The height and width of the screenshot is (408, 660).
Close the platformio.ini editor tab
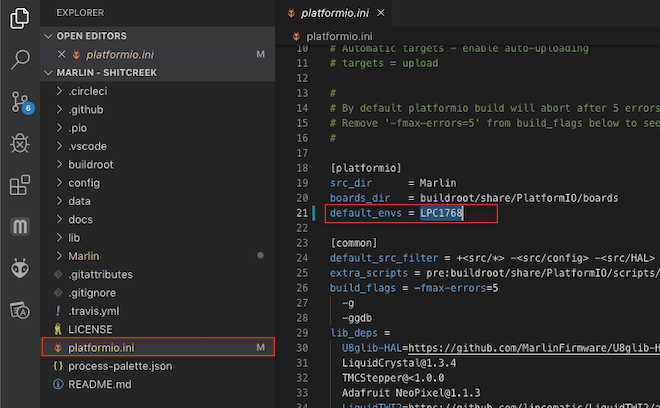pos(381,13)
